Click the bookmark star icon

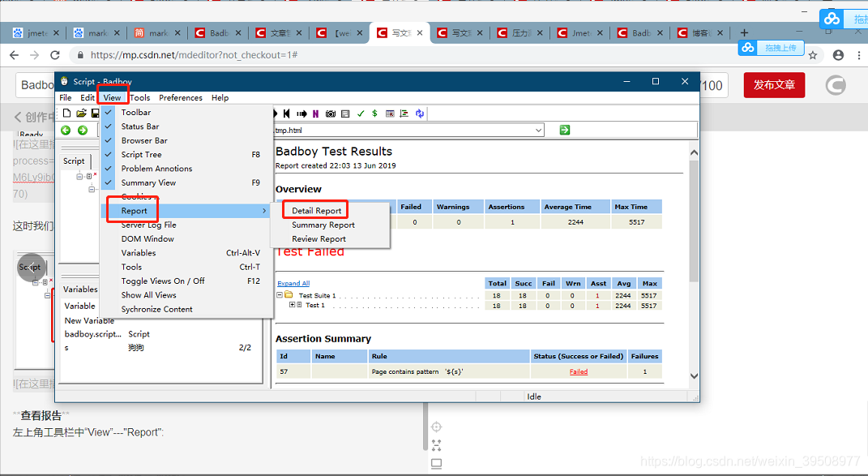(813, 55)
